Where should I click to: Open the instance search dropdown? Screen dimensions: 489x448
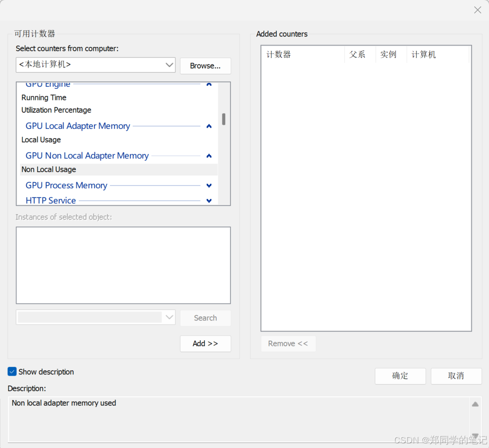(x=169, y=317)
